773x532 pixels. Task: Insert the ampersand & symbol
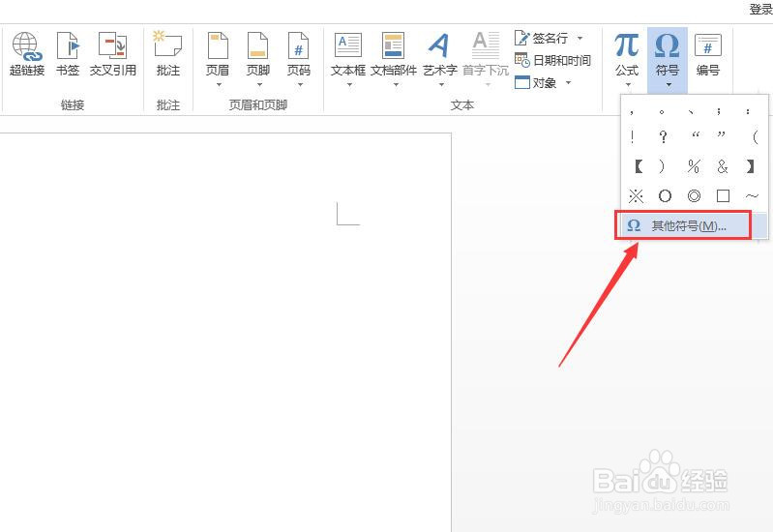(x=723, y=166)
